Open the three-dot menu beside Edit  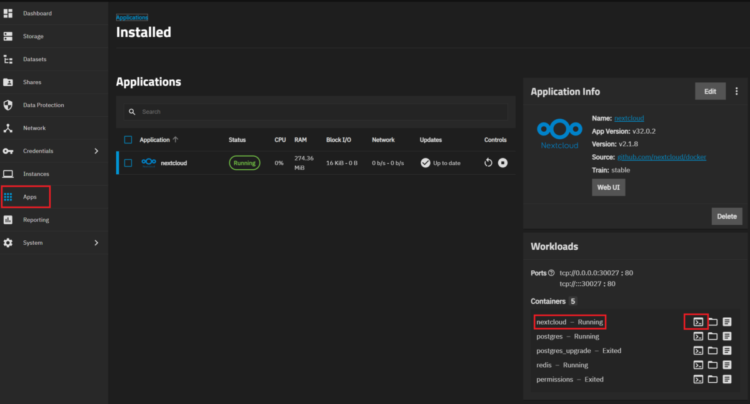736,91
